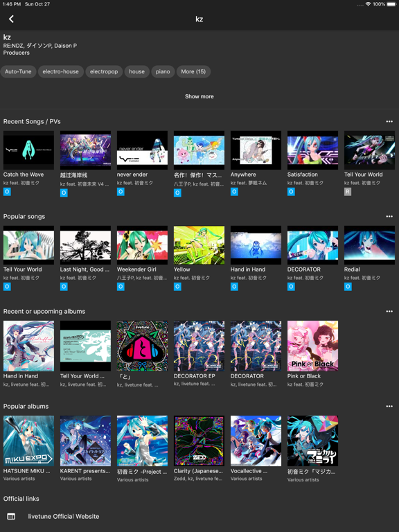Viewport: 399px width, 532px height.
Task: Tap the back arrow icon
Action: [x=11, y=19]
